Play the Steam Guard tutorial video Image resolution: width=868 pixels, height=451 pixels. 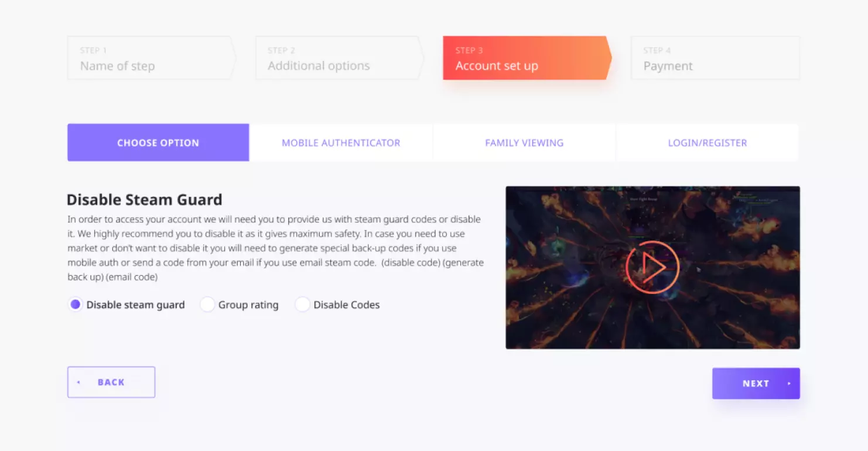[652, 268]
